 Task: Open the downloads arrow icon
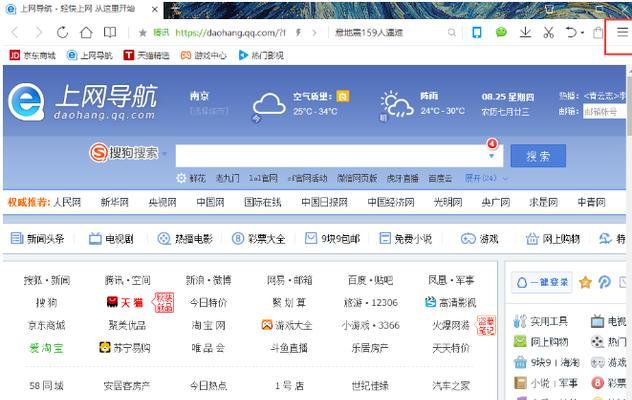point(525,32)
